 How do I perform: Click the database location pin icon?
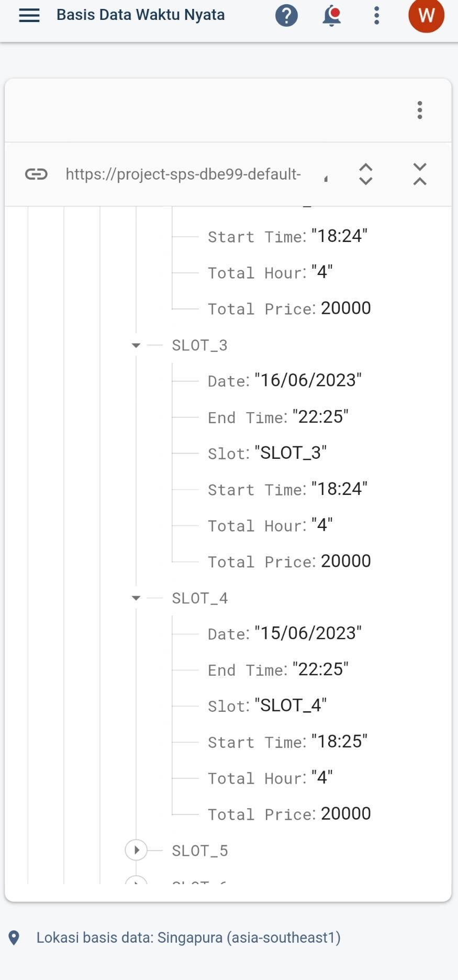(x=14, y=938)
